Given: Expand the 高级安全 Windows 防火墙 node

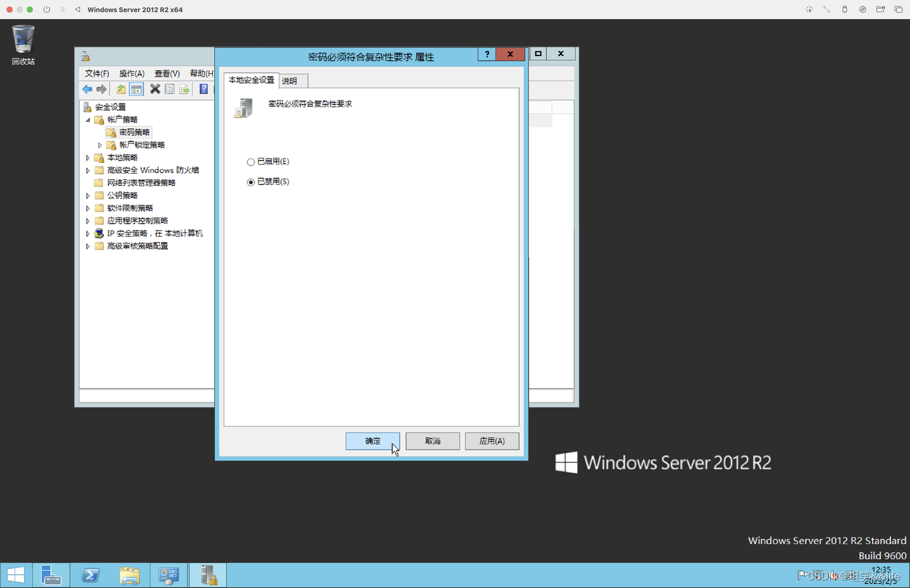Looking at the screenshot, I should pyautogui.click(x=88, y=171).
